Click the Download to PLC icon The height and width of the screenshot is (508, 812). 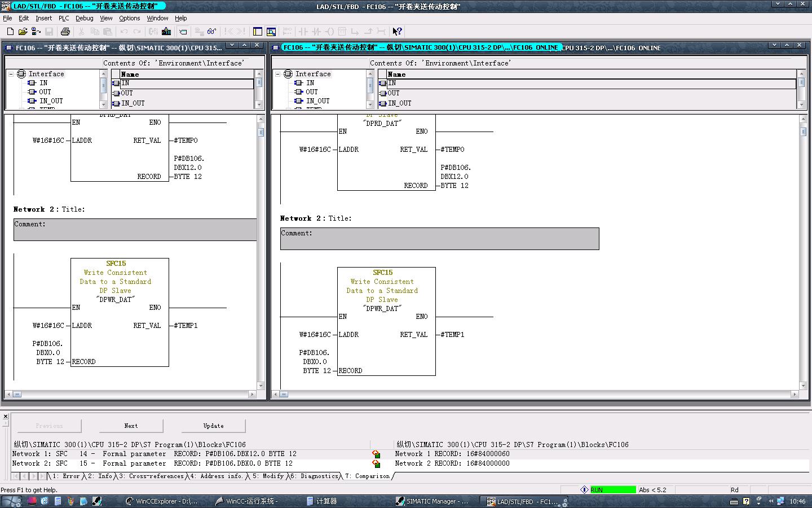click(166, 32)
